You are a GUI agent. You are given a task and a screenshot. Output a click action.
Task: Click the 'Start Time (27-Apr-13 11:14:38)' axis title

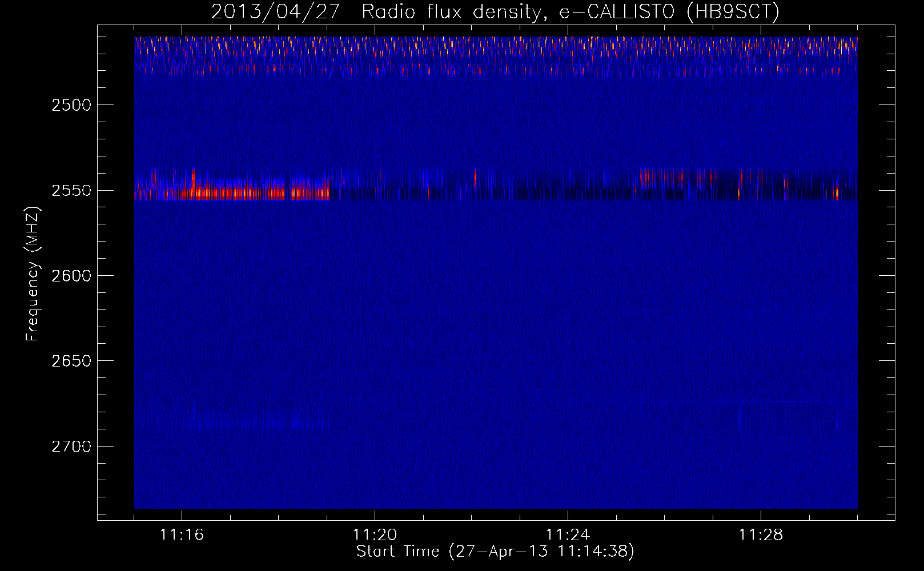pyautogui.click(x=495, y=552)
